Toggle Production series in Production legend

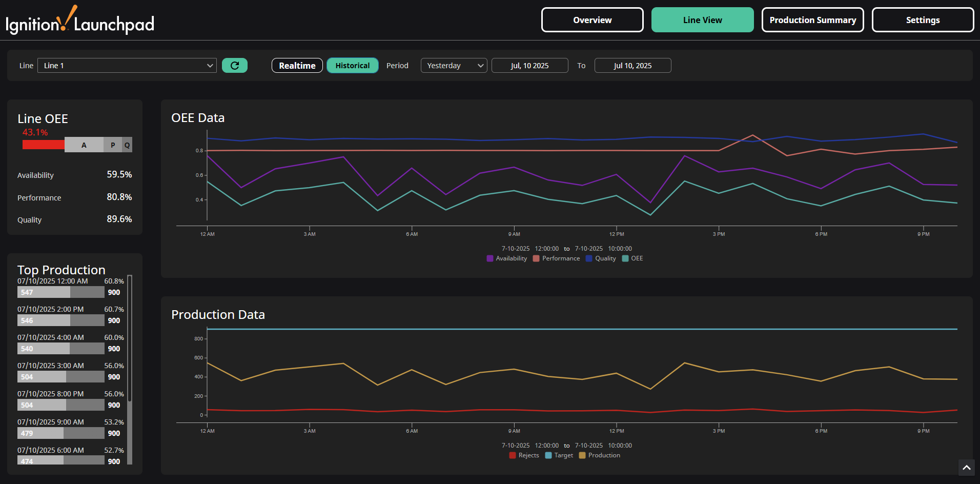(599, 455)
